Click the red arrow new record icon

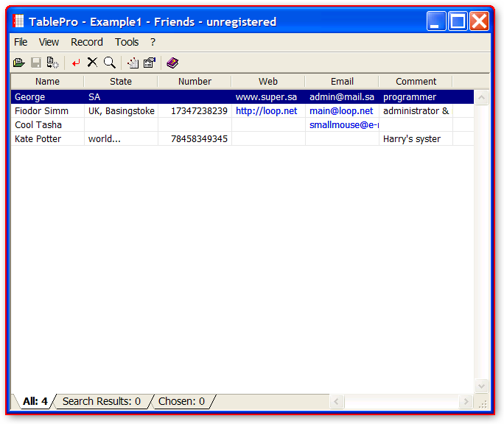tap(76, 63)
